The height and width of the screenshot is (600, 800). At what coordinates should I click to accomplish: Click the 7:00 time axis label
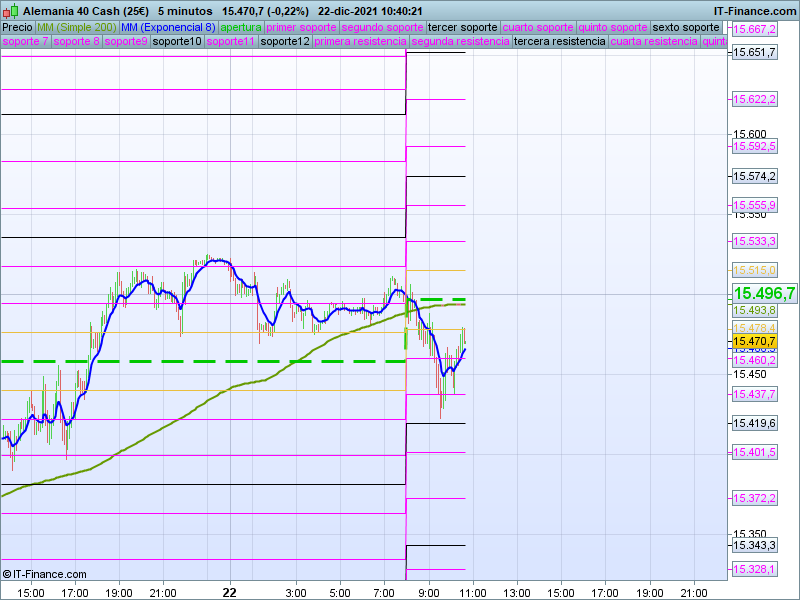click(384, 593)
